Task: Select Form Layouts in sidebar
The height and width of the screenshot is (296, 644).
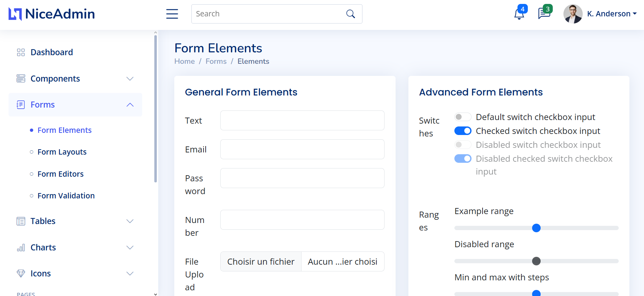Action: click(x=62, y=152)
